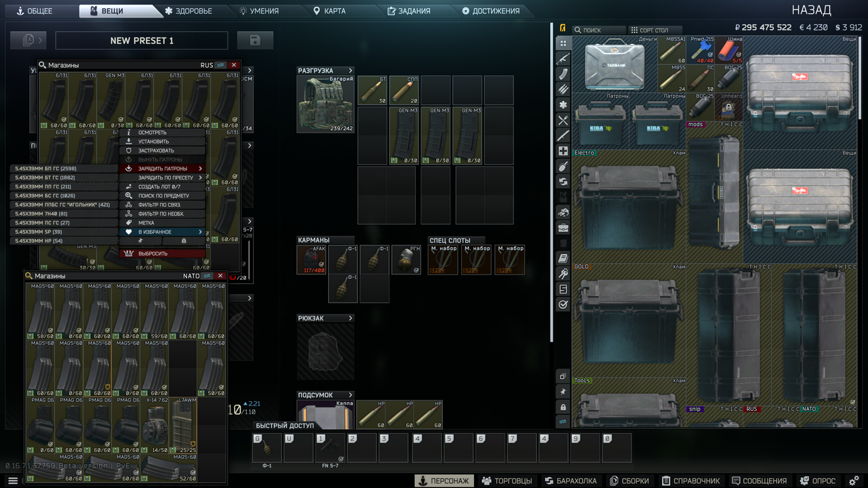This screenshot has height=488, width=868.
Task: Click save preset floppy disk icon
Action: click(x=255, y=41)
